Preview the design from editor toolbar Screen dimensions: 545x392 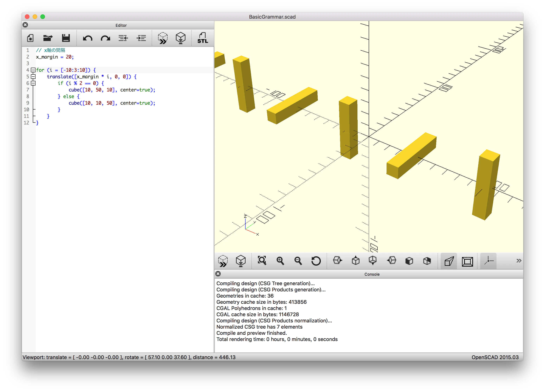point(163,38)
